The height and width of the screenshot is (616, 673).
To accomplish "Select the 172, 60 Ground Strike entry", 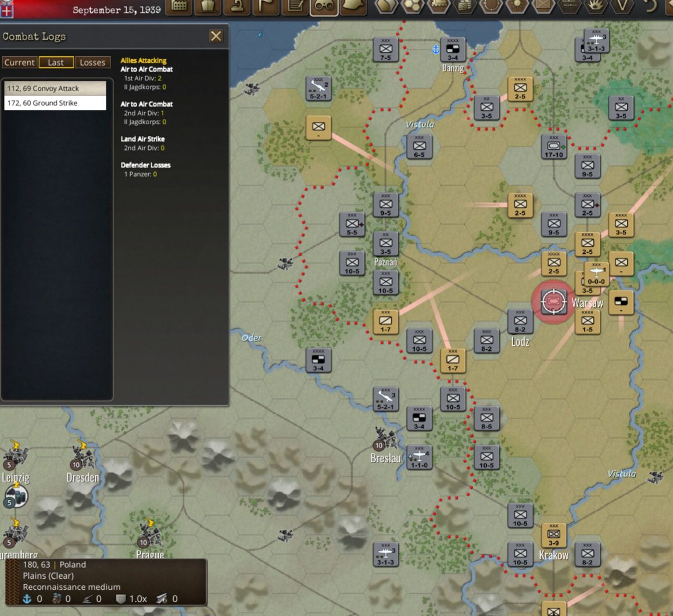I will (55, 103).
